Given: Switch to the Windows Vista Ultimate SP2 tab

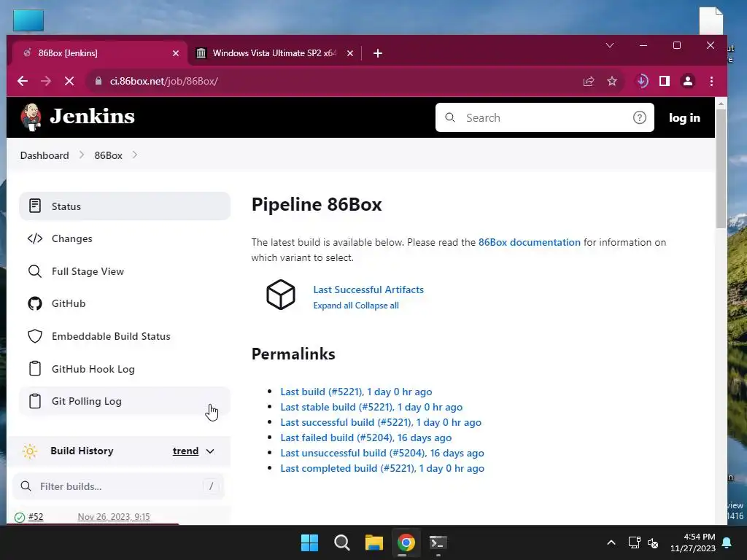Looking at the screenshot, I should click(x=275, y=52).
